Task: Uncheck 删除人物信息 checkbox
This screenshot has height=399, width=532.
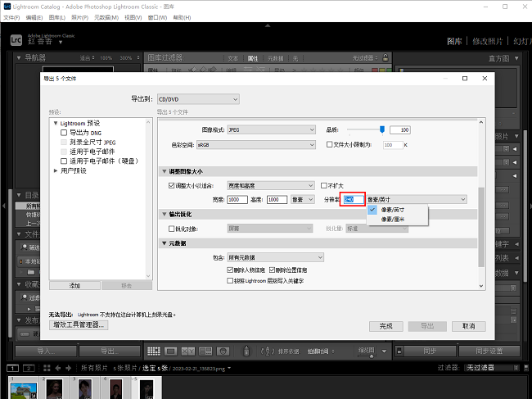Action: 230,270
